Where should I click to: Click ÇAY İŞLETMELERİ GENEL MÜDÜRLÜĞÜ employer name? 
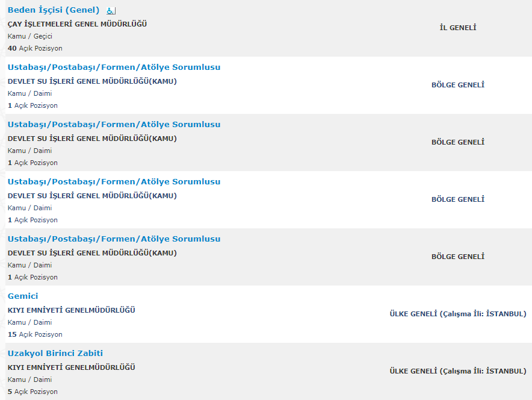click(78, 24)
